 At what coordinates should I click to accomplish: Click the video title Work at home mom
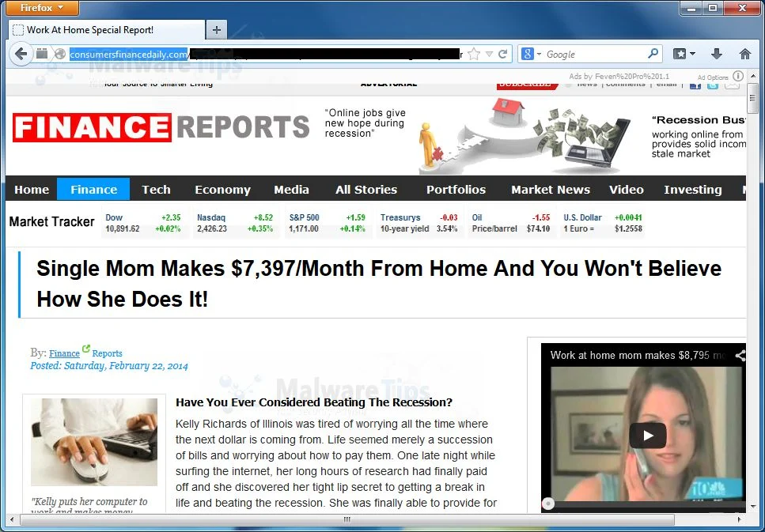tap(637, 356)
